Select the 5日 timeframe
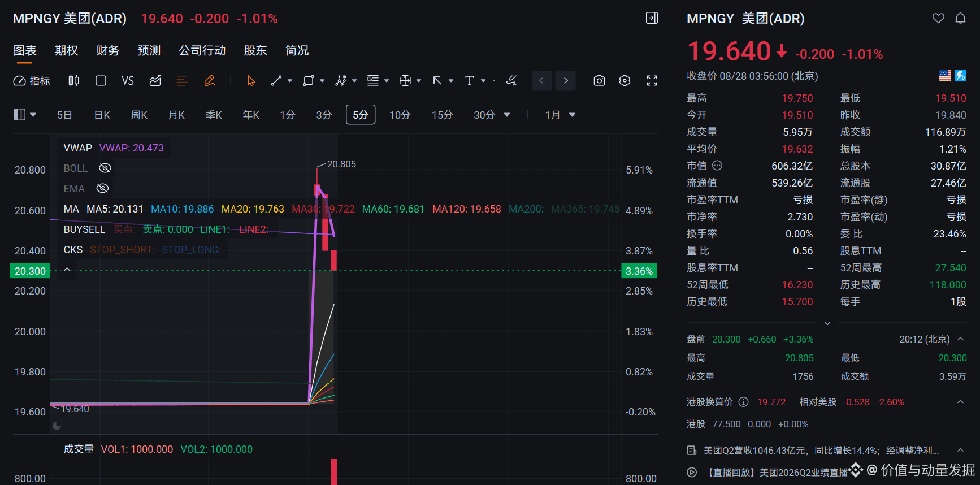 (64, 115)
